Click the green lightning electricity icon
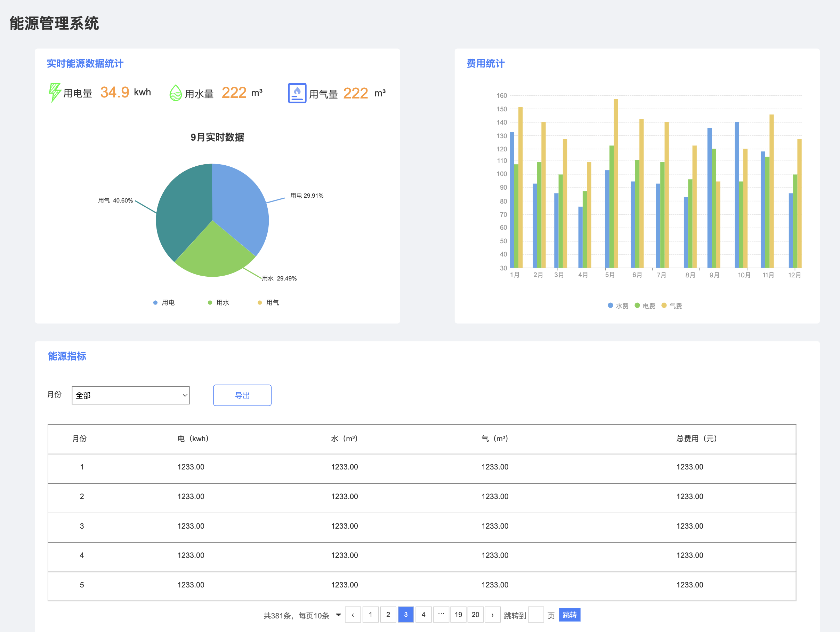Screen dimensions: 840x632 tap(55, 92)
